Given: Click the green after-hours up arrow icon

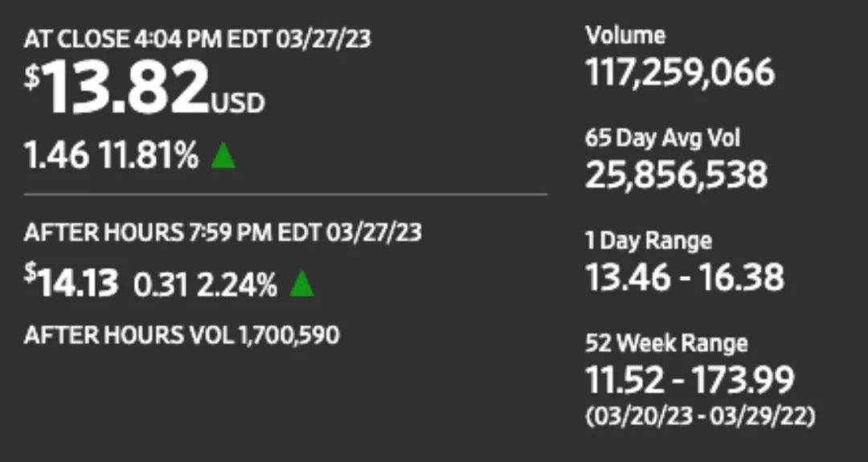Looking at the screenshot, I should 301,283.
